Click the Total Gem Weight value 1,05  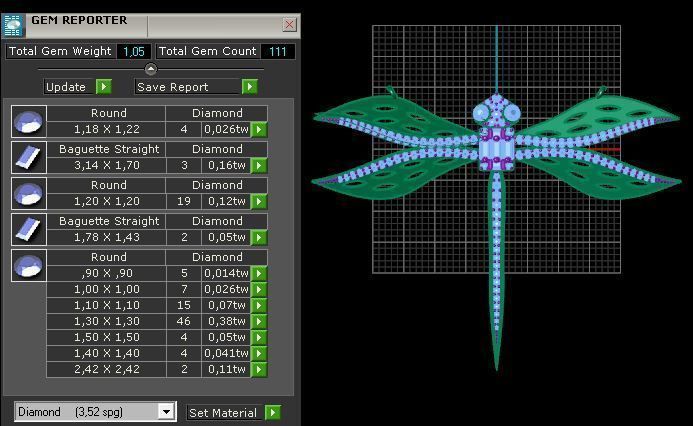click(x=134, y=52)
